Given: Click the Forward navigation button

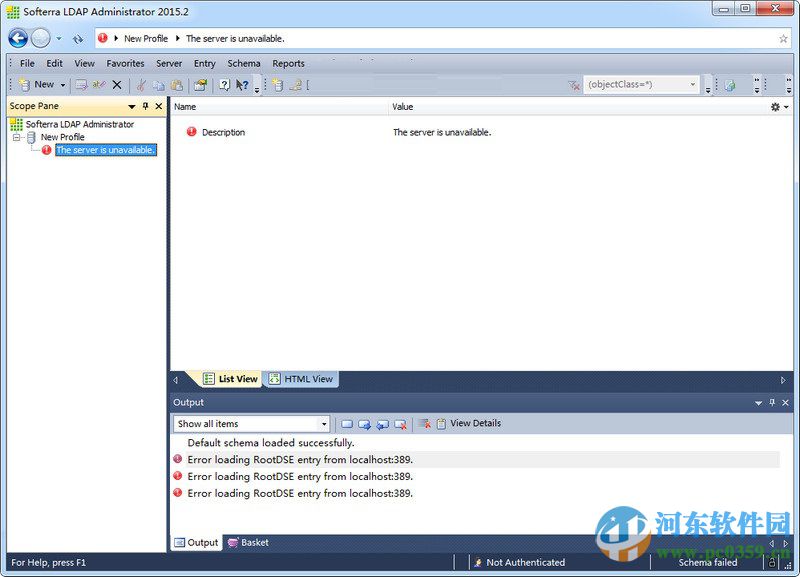Looking at the screenshot, I should click(41, 38).
